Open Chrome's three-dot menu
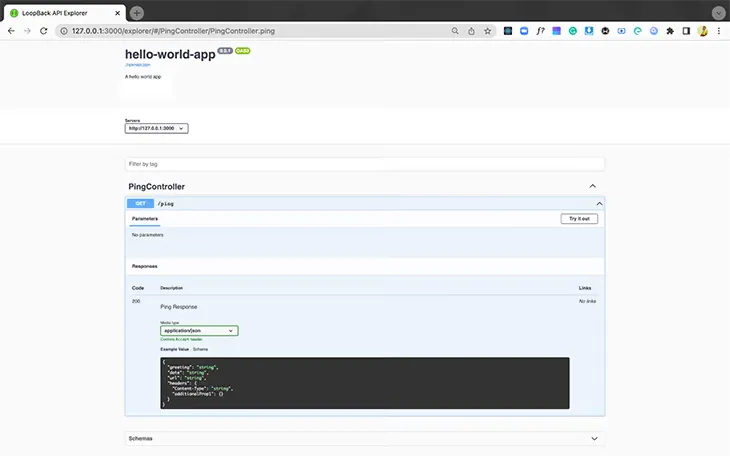Image resolution: width=730 pixels, height=456 pixels. coord(719,31)
